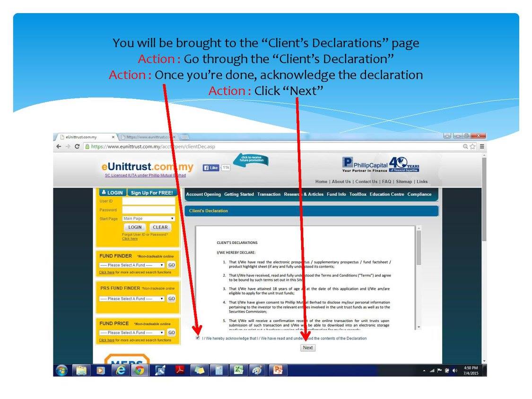Open Excel from the taskbar

click(x=238, y=371)
